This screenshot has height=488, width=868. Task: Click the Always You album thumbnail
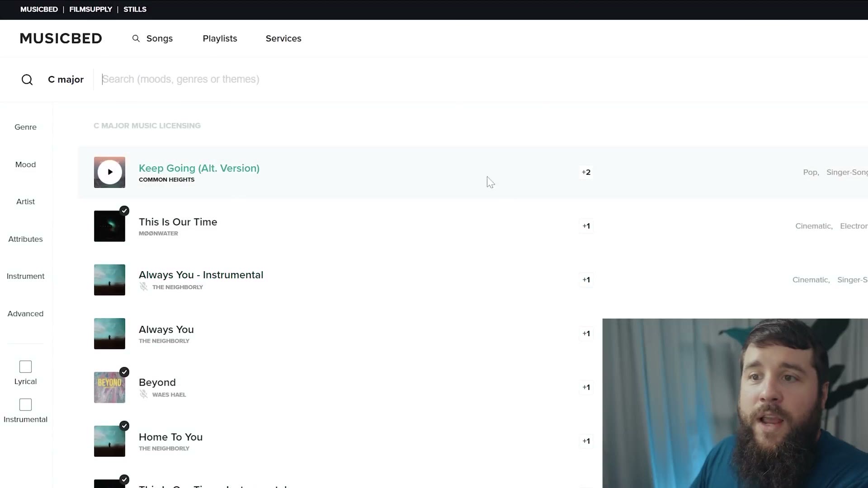109,334
